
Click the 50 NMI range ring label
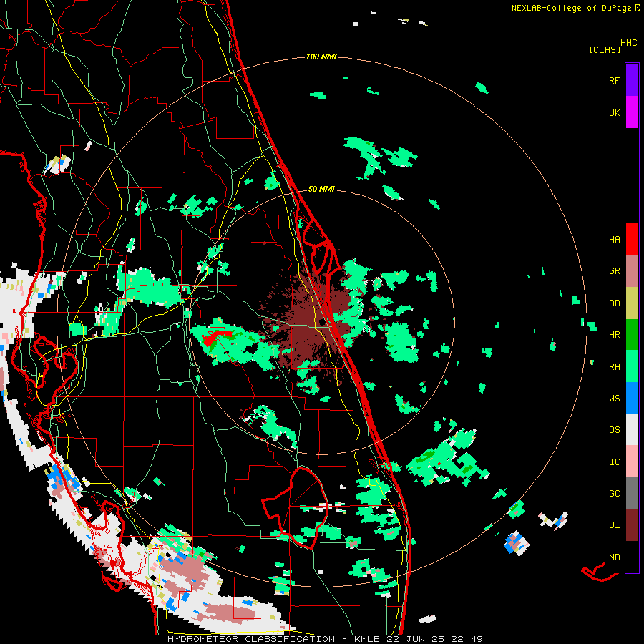point(321,189)
